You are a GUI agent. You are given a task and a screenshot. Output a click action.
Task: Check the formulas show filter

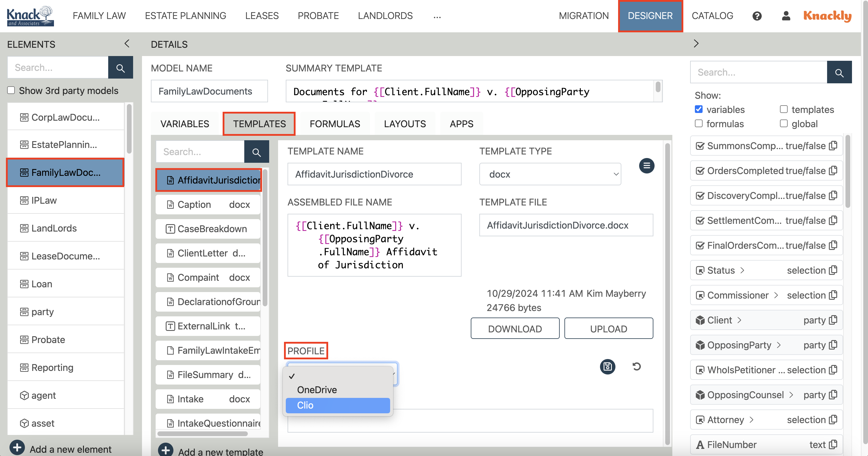[x=698, y=124]
